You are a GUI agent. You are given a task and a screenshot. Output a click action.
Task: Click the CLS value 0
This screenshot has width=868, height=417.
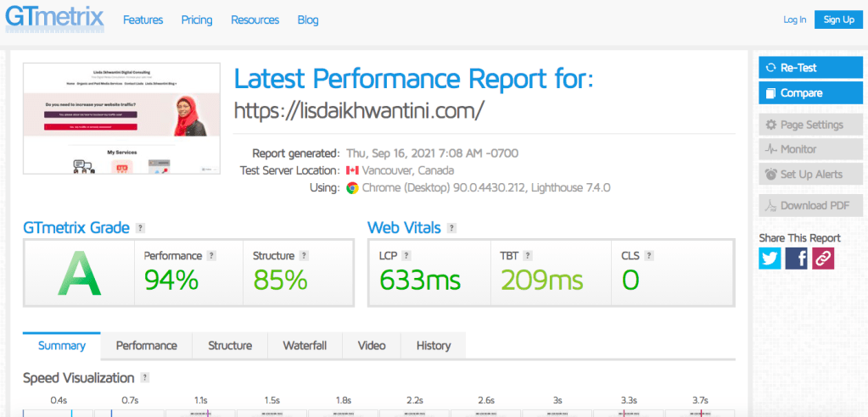click(x=630, y=281)
